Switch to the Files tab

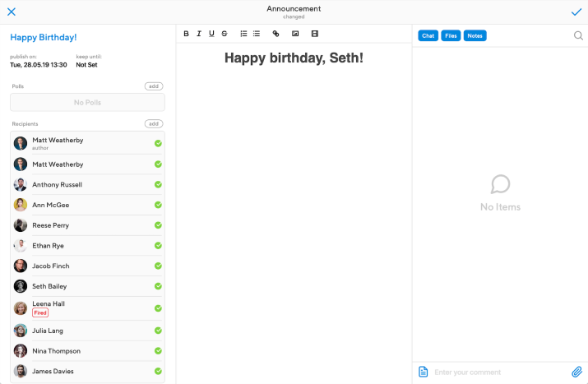pyautogui.click(x=451, y=35)
